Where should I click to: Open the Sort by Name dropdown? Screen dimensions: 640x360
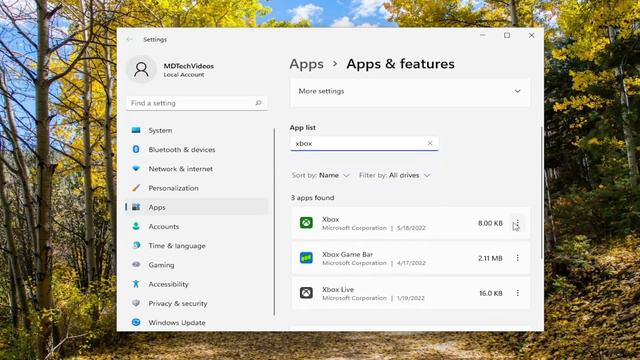click(320, 176)
